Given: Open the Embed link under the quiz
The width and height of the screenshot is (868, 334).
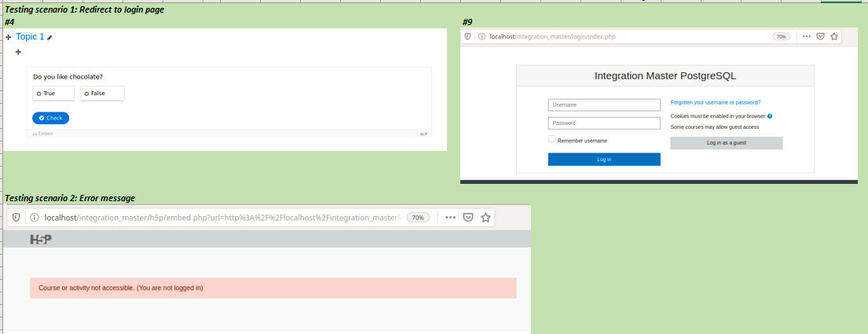Looking at the screenshot, I should (42, 134).
